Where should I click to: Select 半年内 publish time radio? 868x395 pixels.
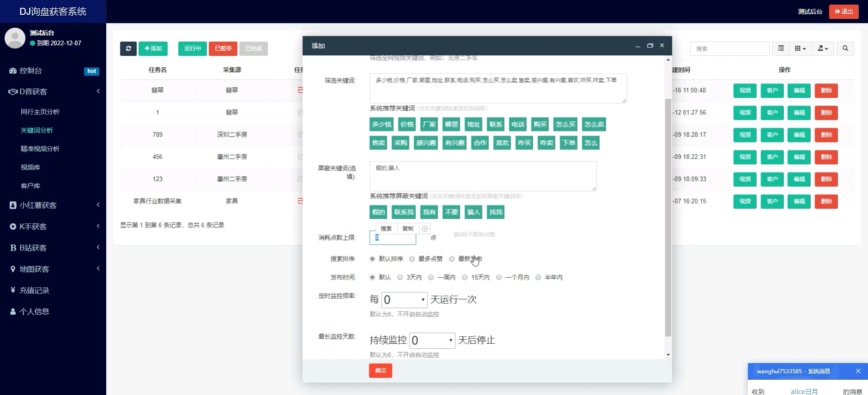click(538, 277)
